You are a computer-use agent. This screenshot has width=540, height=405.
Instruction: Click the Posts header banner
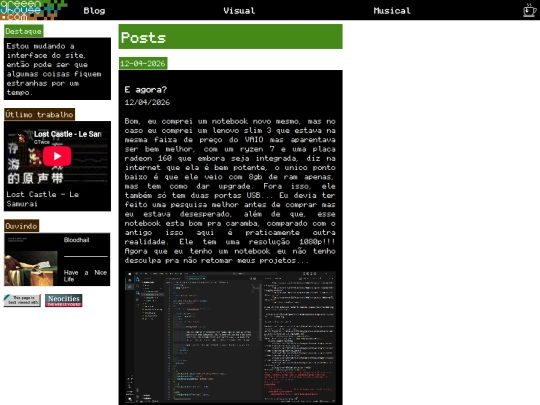click(230, 37)
